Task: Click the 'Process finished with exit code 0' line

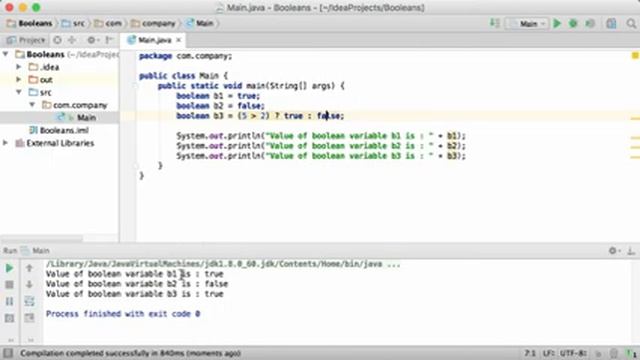Action: click(123, 314)
